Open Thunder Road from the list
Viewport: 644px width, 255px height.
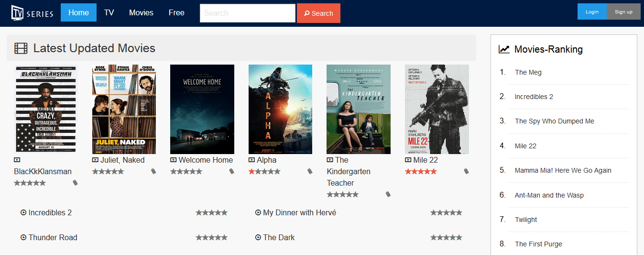coord(53,237)
